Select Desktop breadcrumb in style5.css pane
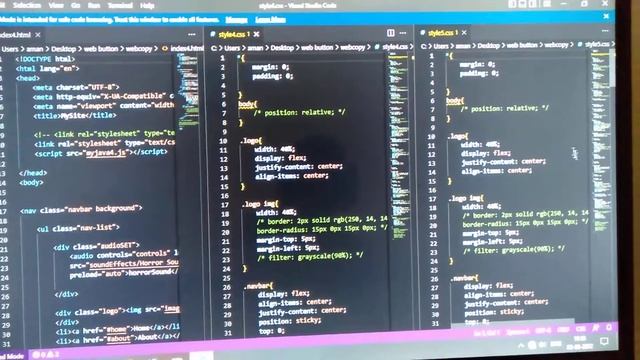The image size is (640, 360). pos(489,46)
